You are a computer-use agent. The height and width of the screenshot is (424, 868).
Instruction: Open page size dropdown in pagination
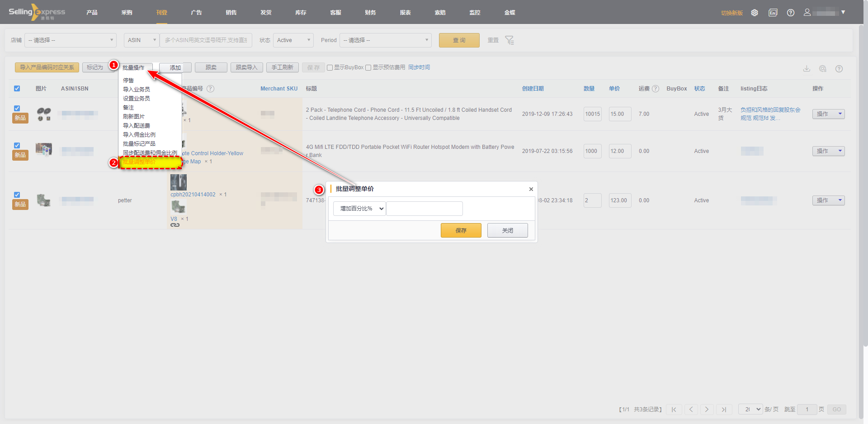point(751,410)
